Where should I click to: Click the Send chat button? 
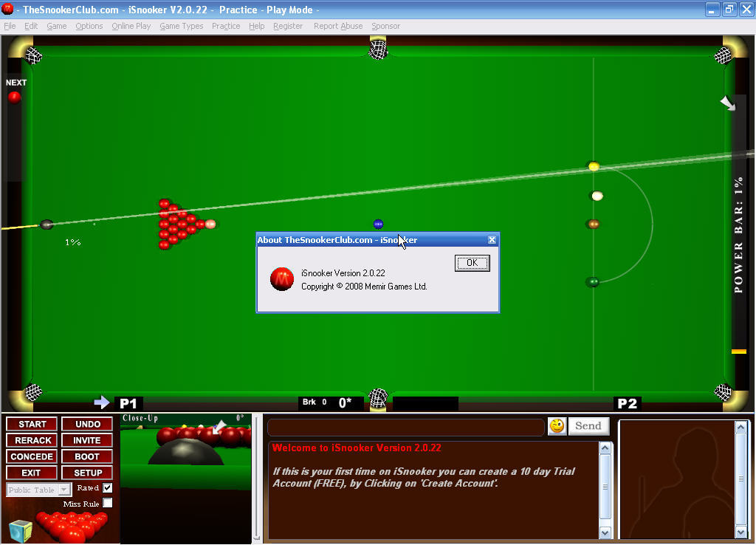[588, 426]
